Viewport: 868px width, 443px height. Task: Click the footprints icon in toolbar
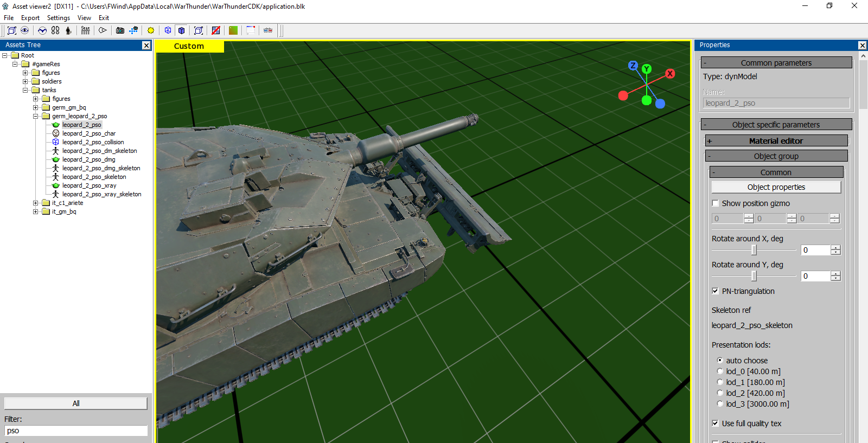(55, 30)
